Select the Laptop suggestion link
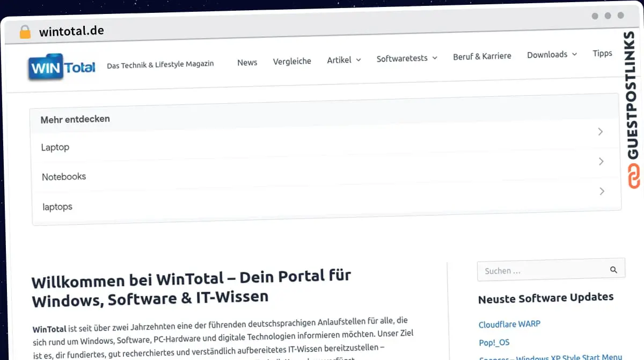 (x=55, y=147)
